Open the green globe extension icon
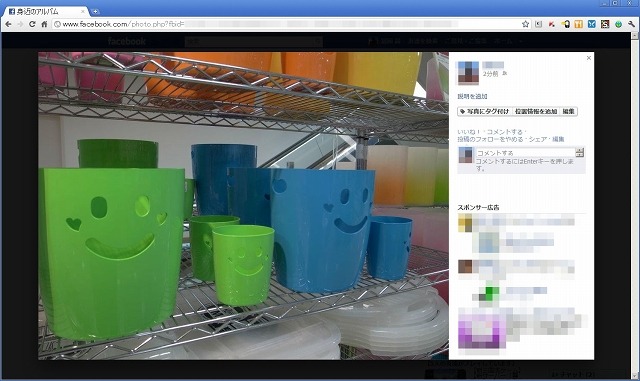640x381 pixels. pos(618,24)
